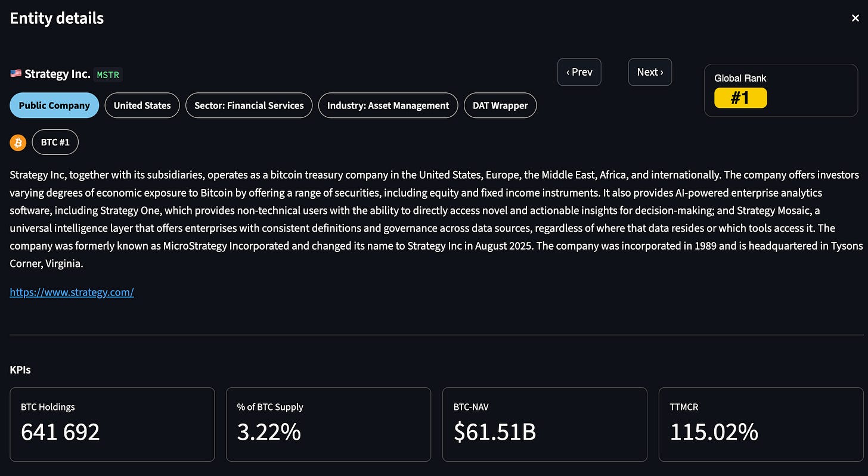Click the Strategy Inc. entity name
The height and width of the screenshot is (476, 868).
coord(57,74)
